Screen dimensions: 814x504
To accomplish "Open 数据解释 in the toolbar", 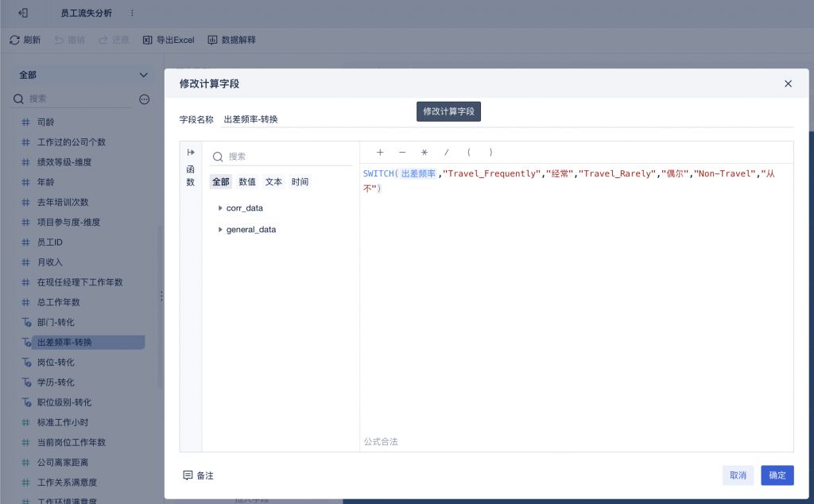I will [x=231, y=40].
